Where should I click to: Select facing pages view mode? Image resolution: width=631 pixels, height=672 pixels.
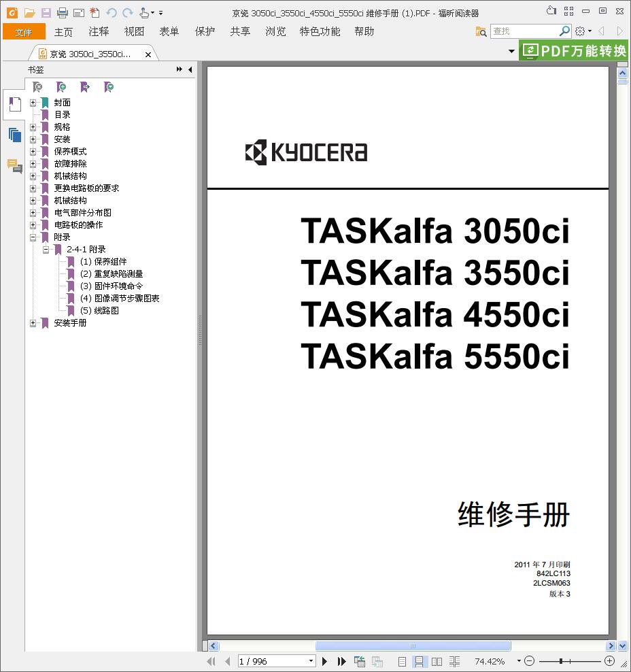[437, 661]
